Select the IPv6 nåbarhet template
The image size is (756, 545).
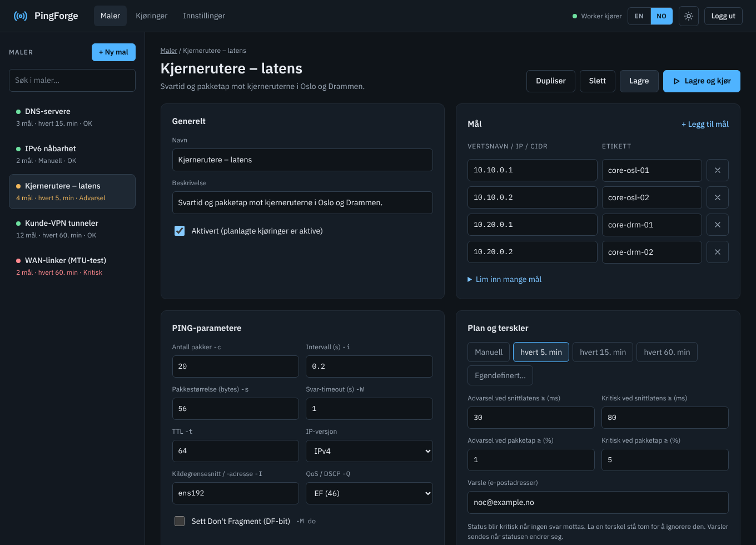72,154
